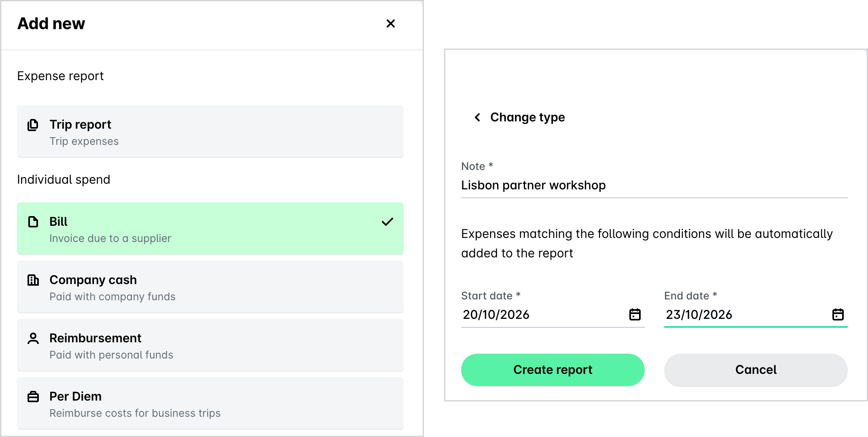Click the 'Note *' field label
Image resolution: width=868 pixels, height=437 pixels.
tap(477, 166)
